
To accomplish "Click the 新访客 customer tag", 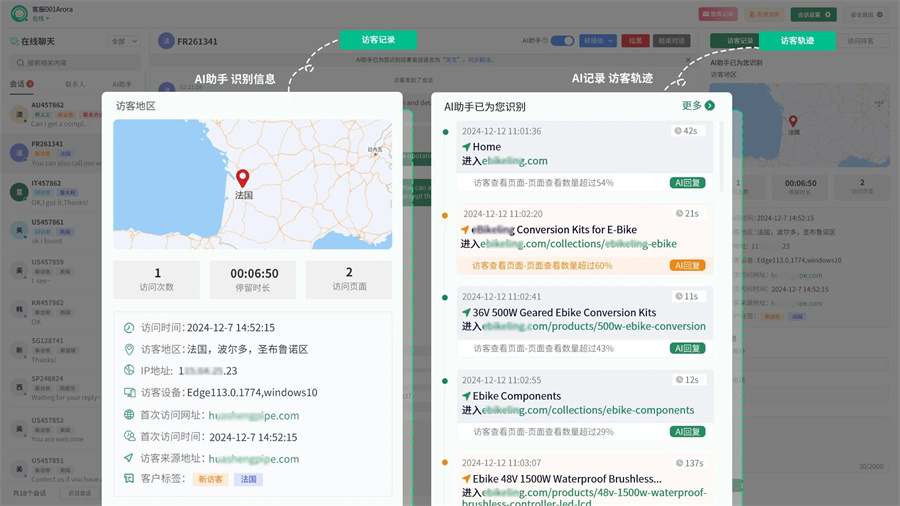I will [210, 480].
